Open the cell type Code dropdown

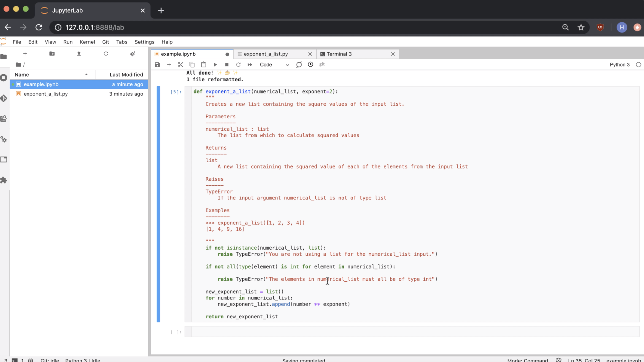pyautogui.click(x=274, y=65)
